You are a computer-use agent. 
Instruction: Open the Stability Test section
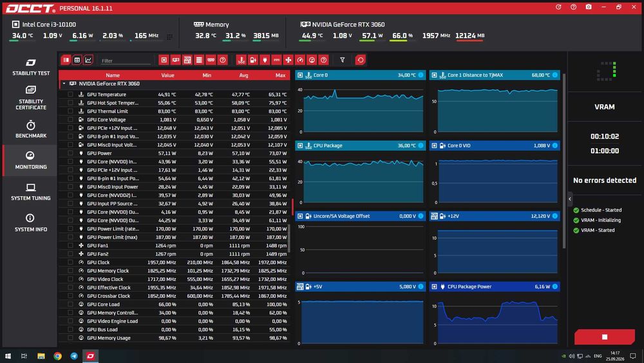[31, 67]
